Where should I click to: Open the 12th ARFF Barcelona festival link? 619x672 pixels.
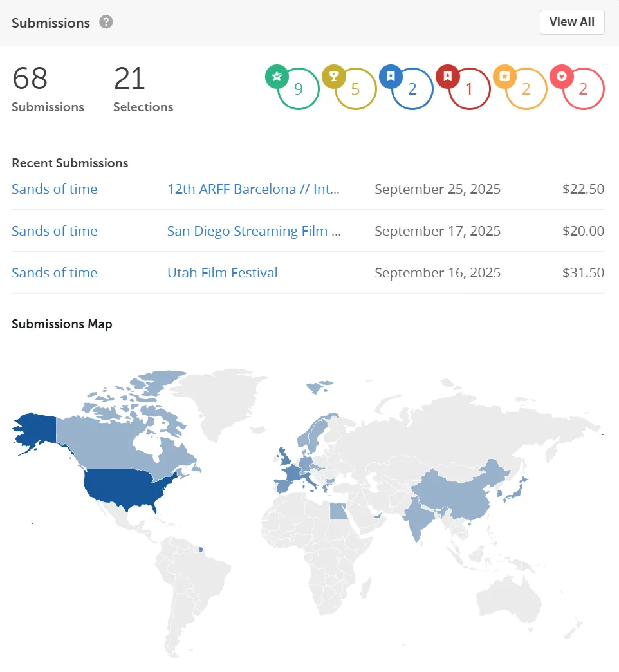point(253,189)
